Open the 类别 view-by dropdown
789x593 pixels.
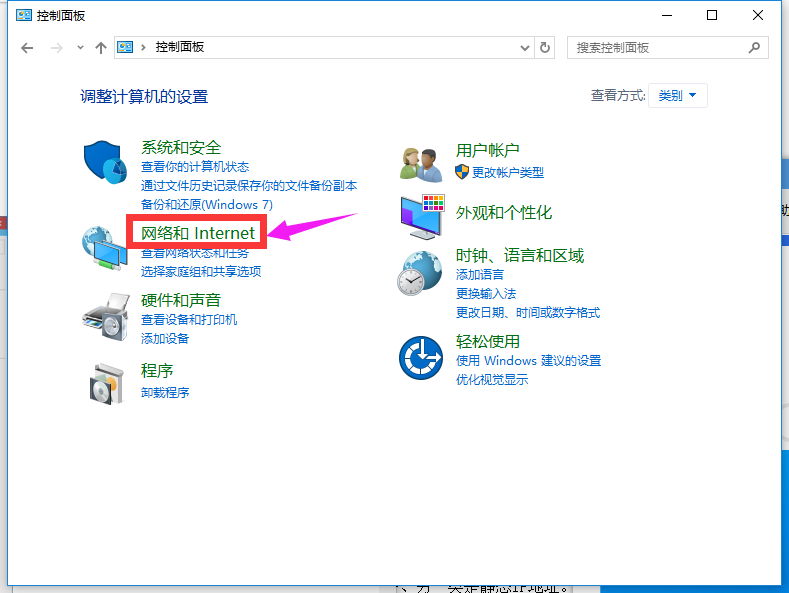tap(678, 96)
